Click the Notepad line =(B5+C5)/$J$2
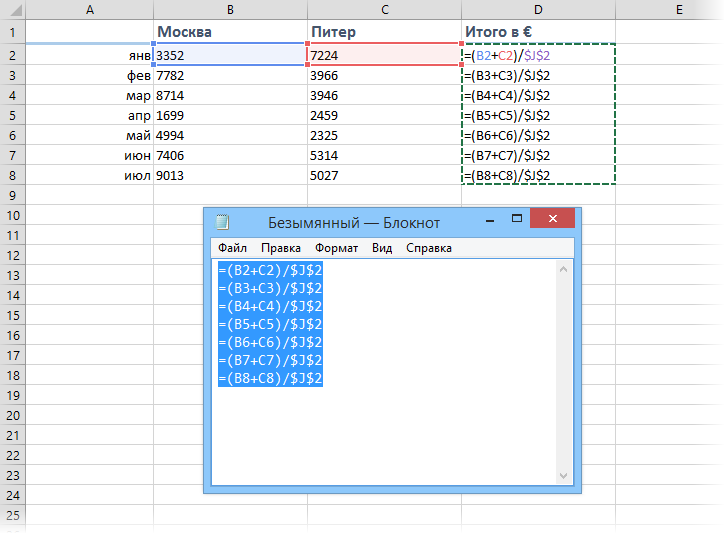The height and width of the screenshot is (534, 725). tap(270, 324)
